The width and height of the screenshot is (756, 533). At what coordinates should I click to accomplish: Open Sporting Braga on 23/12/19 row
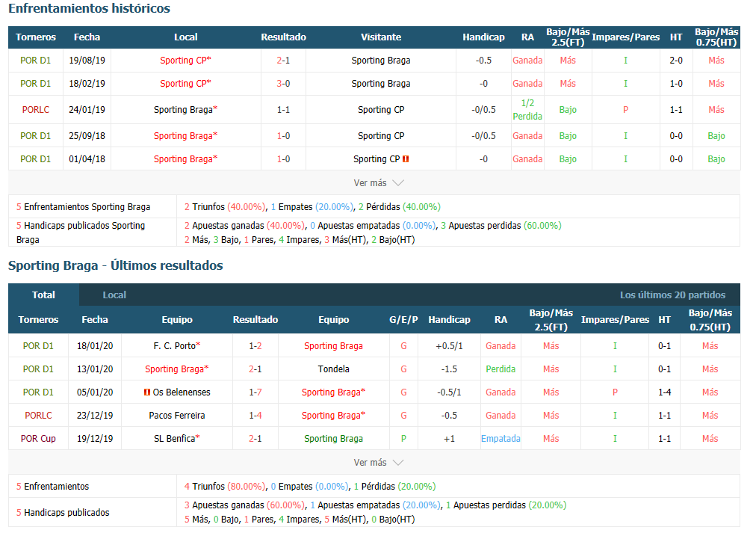point(334,416)
